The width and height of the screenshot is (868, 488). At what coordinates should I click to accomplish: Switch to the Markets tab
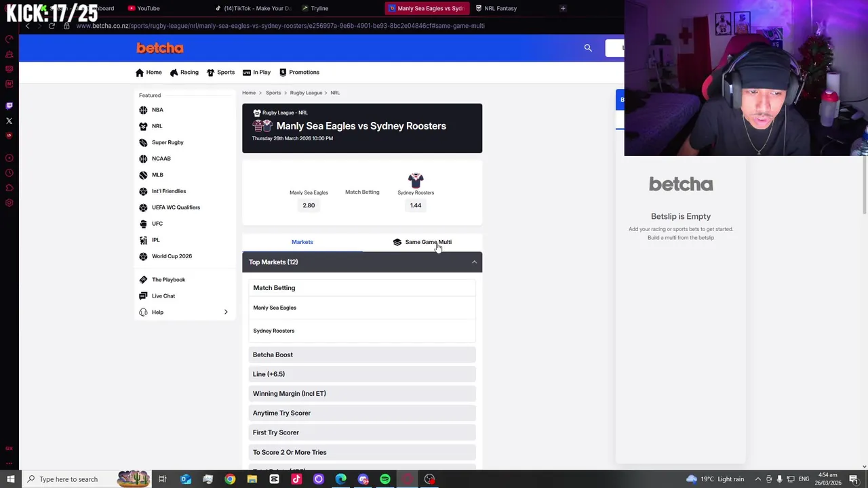pyautogui.click(x=302, y=242)
